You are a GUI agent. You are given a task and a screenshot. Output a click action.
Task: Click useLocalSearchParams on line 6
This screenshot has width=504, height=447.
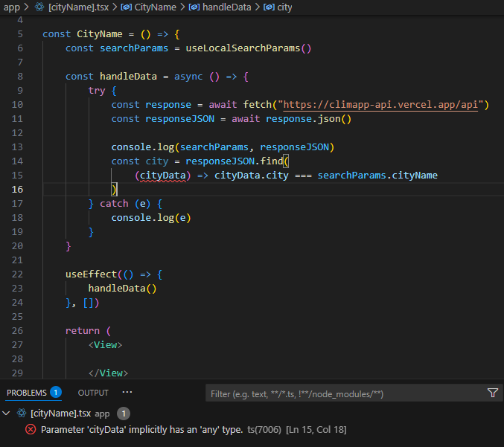(243, 48)
